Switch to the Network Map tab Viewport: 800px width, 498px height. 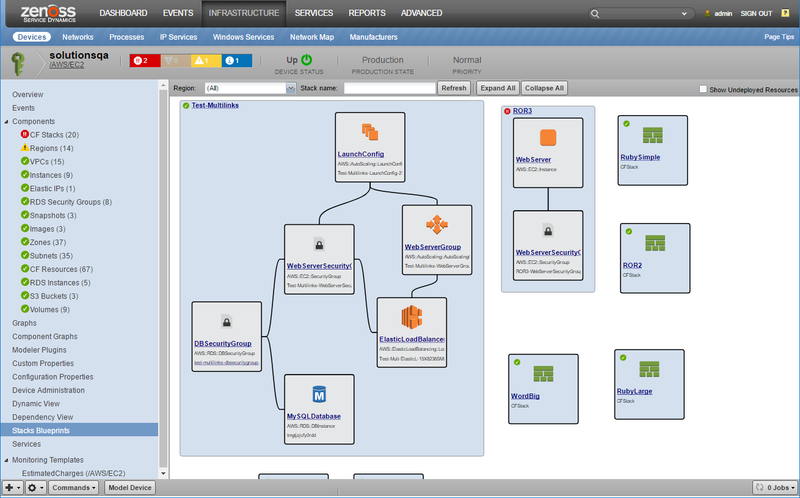312,37
